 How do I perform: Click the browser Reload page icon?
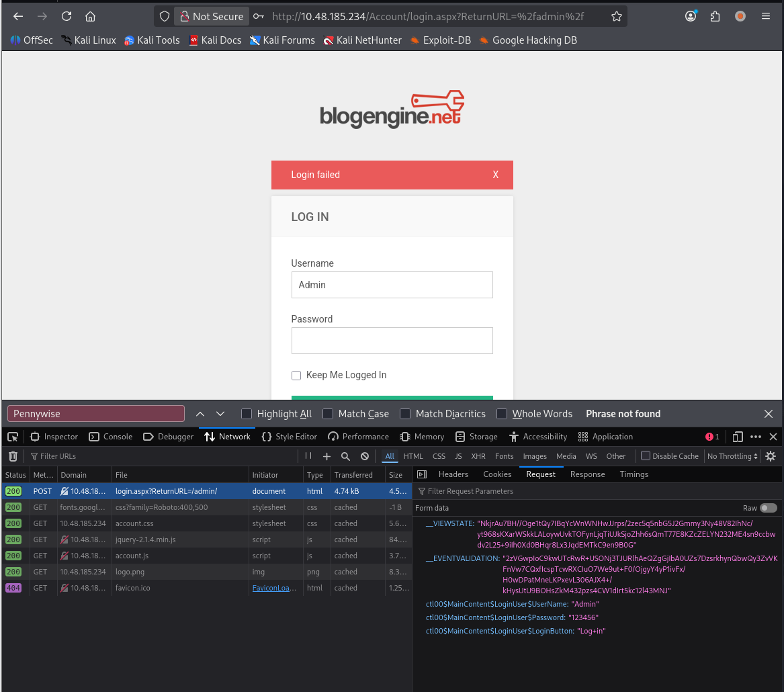(67, 17)
